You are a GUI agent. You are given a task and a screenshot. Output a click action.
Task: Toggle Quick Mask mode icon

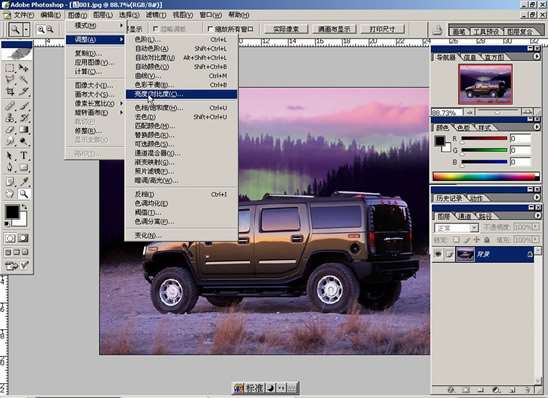[x=23, y=238]
